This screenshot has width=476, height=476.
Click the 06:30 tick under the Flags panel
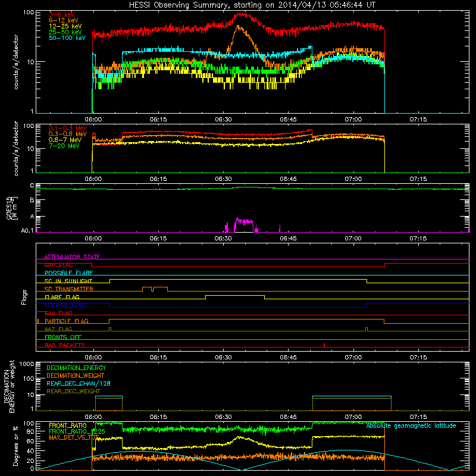223,358
